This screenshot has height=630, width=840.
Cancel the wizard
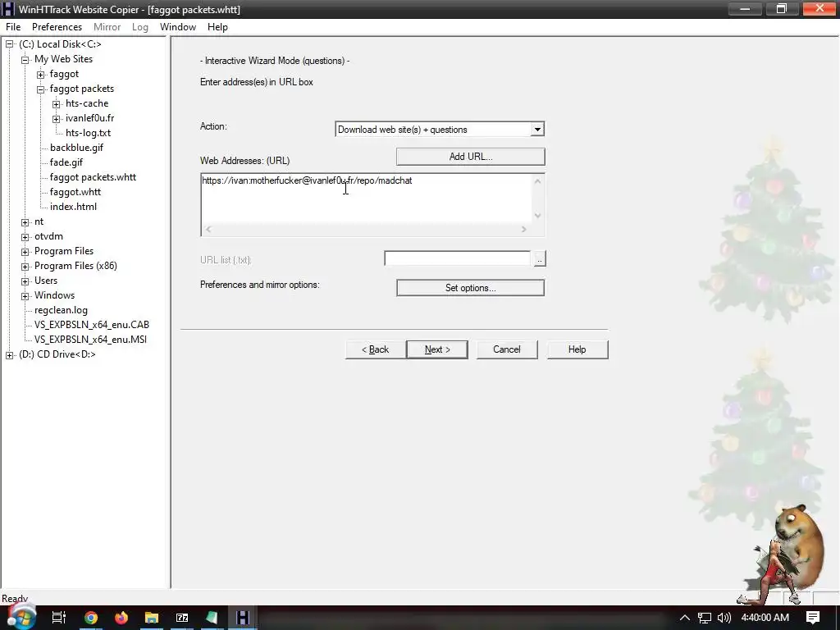click(507, 349)
